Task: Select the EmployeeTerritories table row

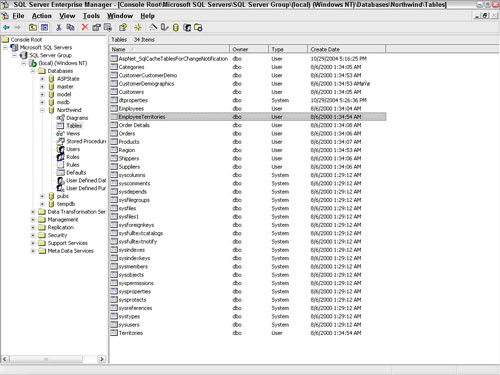Action: [x=248, y=117]
